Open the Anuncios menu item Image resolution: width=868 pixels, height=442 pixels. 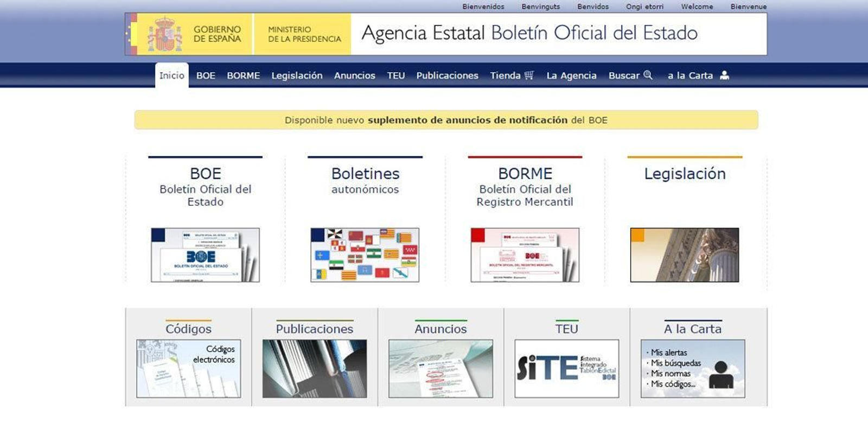355,75
